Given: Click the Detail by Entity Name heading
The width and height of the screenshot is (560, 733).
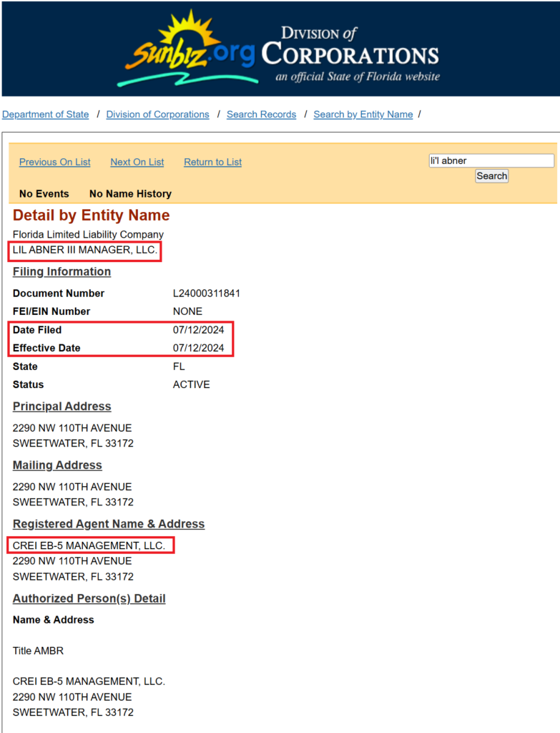Looking at the screenshot, I should point(91,215).
